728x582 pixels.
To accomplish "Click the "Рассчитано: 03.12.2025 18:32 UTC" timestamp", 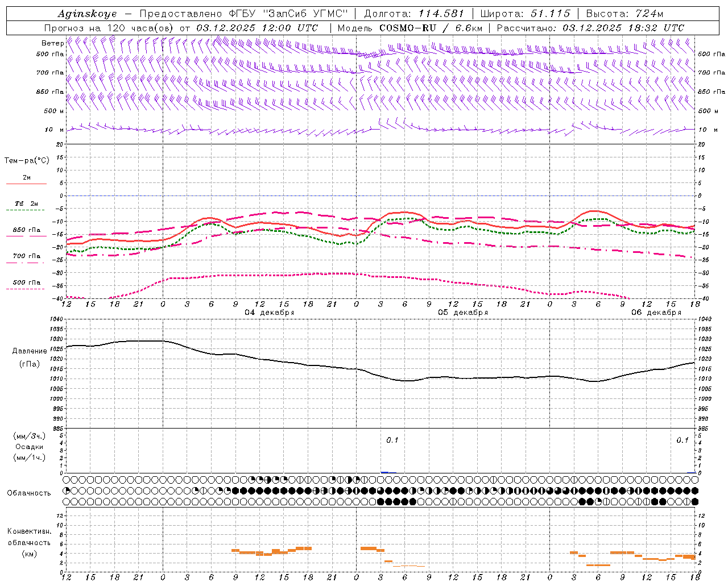I will (590, 28).
